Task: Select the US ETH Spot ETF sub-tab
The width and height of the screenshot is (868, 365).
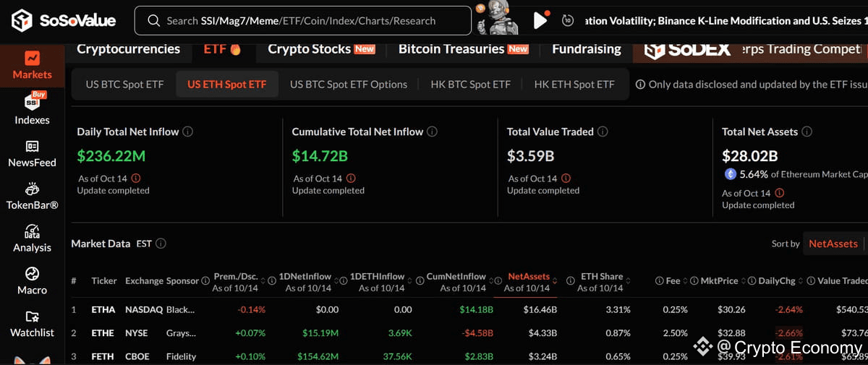Action: pos(227,85)
